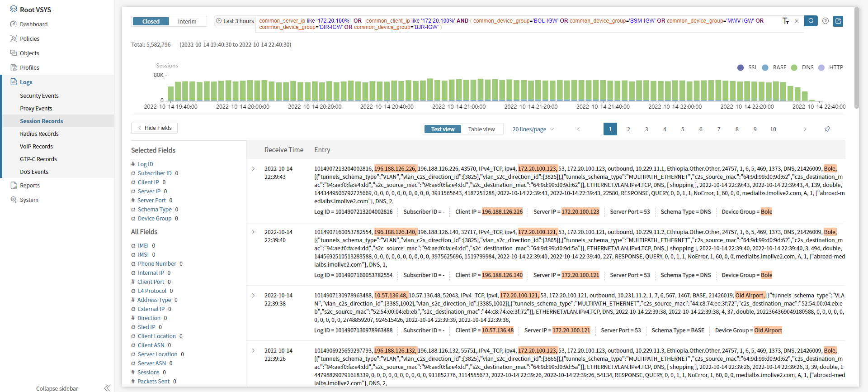
Task: Go to page 5 of results
Action: click(x=683, y=129)
